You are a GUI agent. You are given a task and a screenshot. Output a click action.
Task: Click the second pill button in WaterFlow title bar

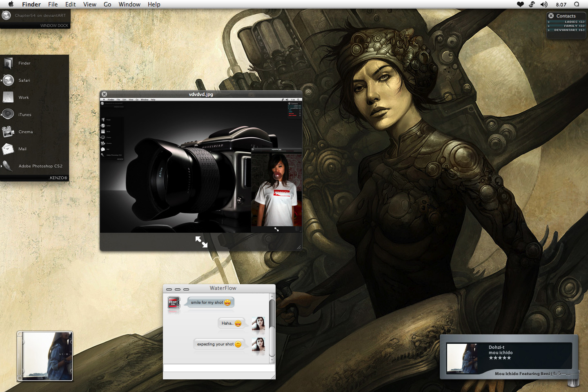point(178,289)
